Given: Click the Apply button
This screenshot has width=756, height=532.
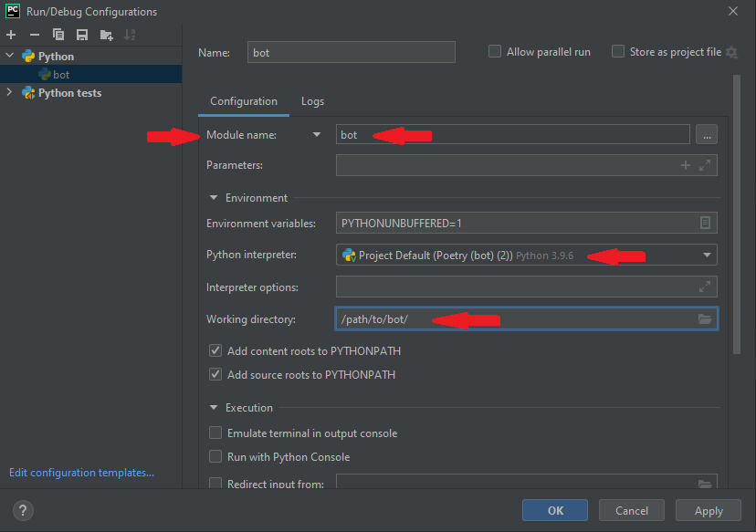Looking at the screenshot, I should (708, 511).
